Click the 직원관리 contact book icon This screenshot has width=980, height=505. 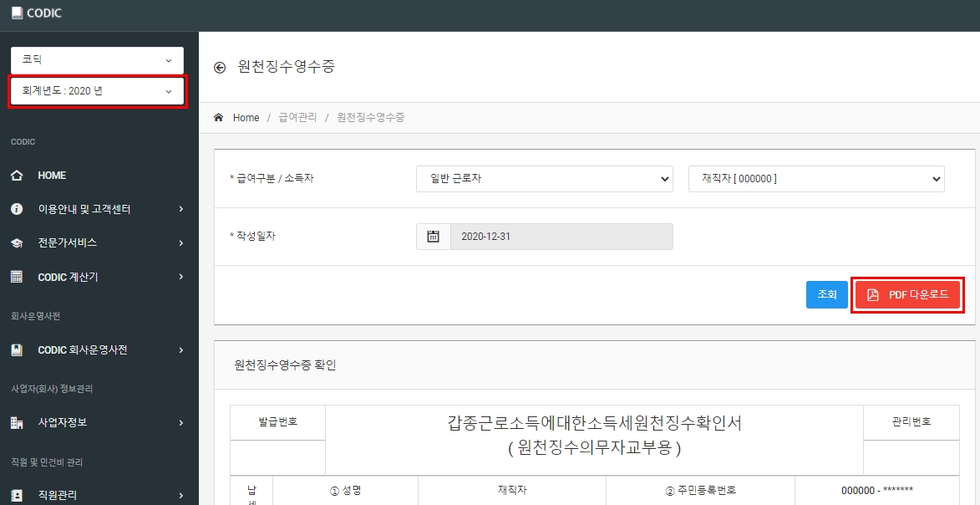(17, 495)
